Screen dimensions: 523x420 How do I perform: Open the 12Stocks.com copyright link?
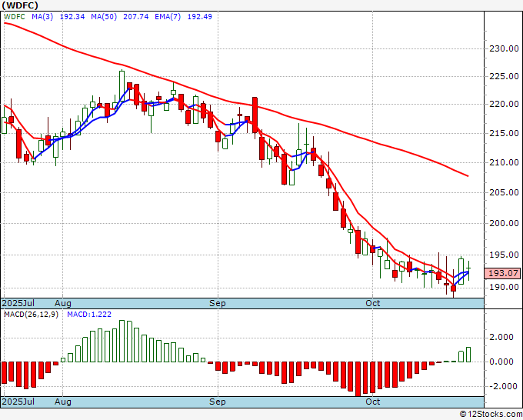[491, 415]
